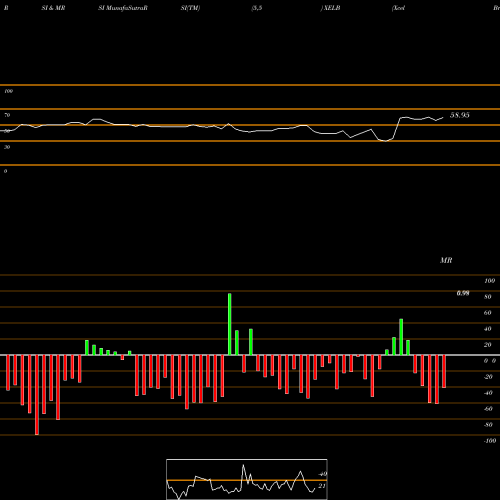The image size is (500, 500).
Task: Click the 'MR' indicator label
Action: [446, 260]
